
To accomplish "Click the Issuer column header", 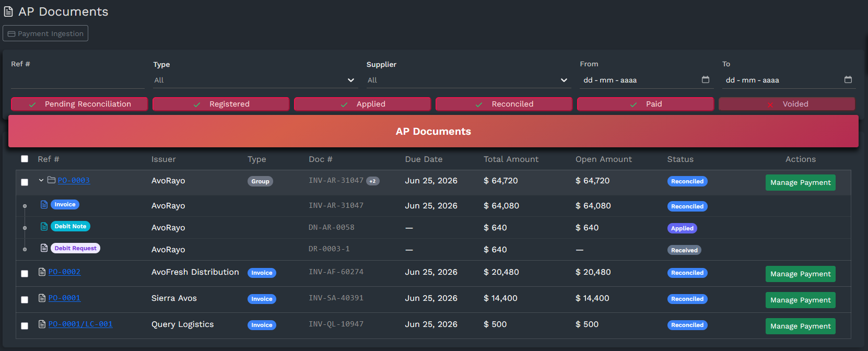I will click(x=163, y=159).
